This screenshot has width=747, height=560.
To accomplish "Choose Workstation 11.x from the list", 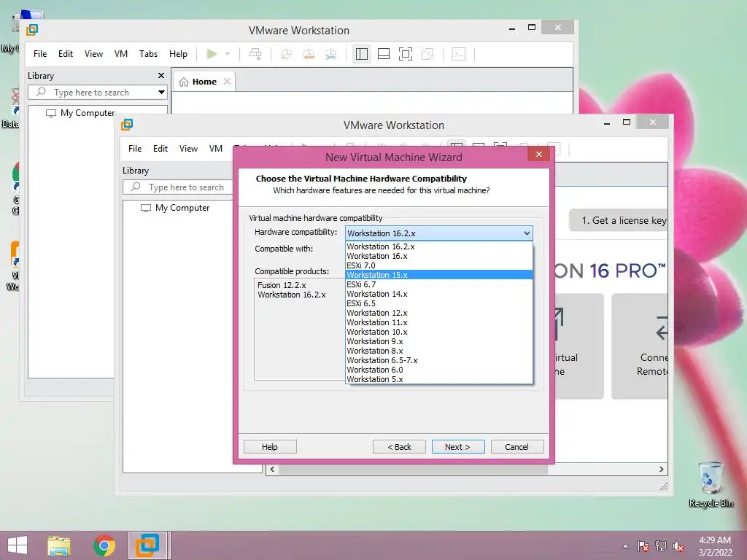I will pos(438,322).
